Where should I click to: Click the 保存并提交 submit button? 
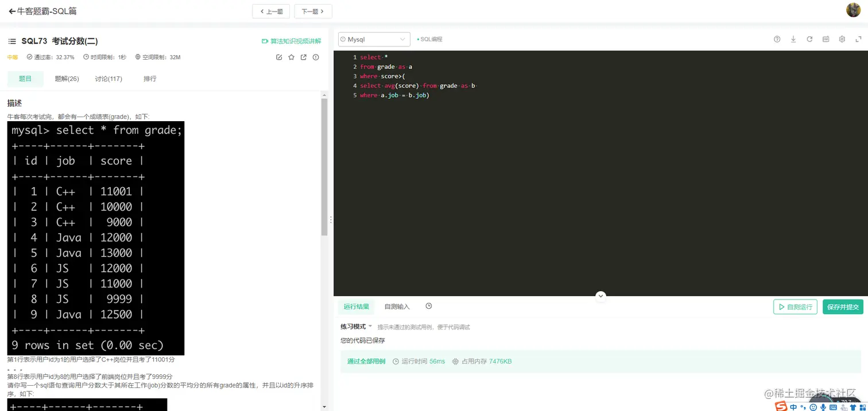click(x=843, y=307)
